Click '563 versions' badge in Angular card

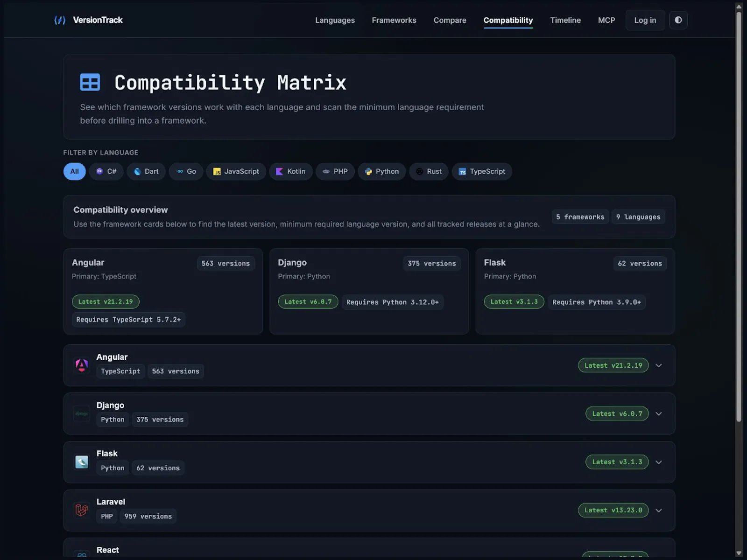(226, 263)
